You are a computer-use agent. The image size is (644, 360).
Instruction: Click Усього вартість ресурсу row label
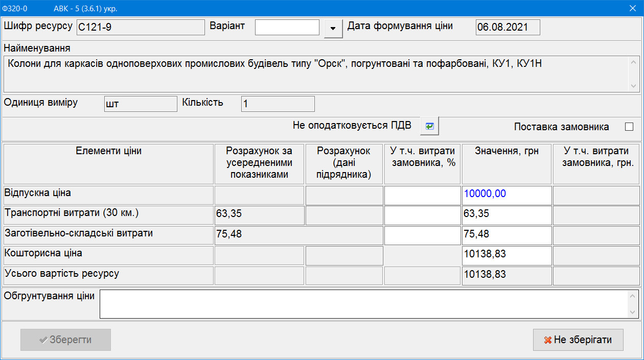tap(109, 276)
